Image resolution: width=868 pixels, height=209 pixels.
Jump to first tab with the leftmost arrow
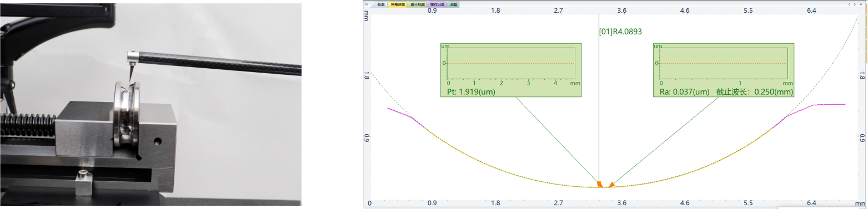pos(367,4)
